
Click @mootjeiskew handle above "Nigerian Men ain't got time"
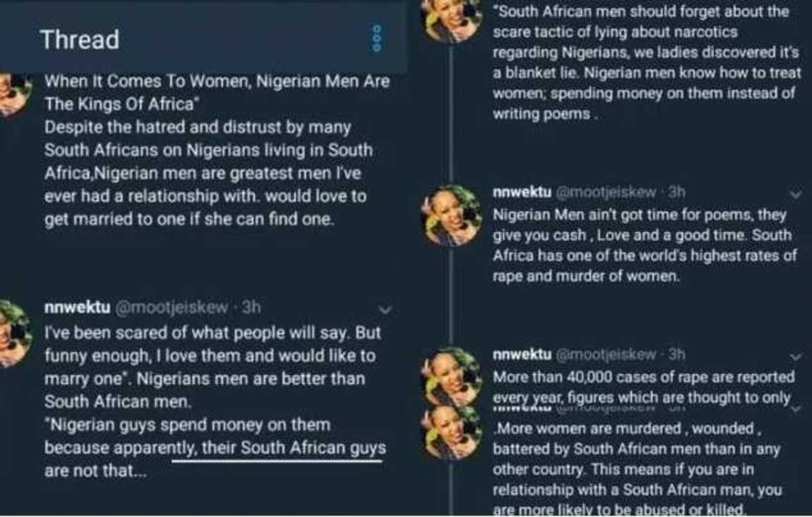605,193
